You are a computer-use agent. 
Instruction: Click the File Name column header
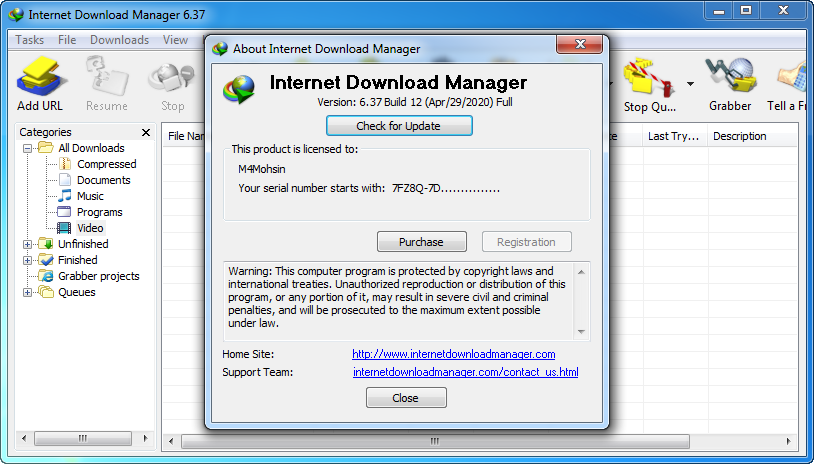pos(185,137)
